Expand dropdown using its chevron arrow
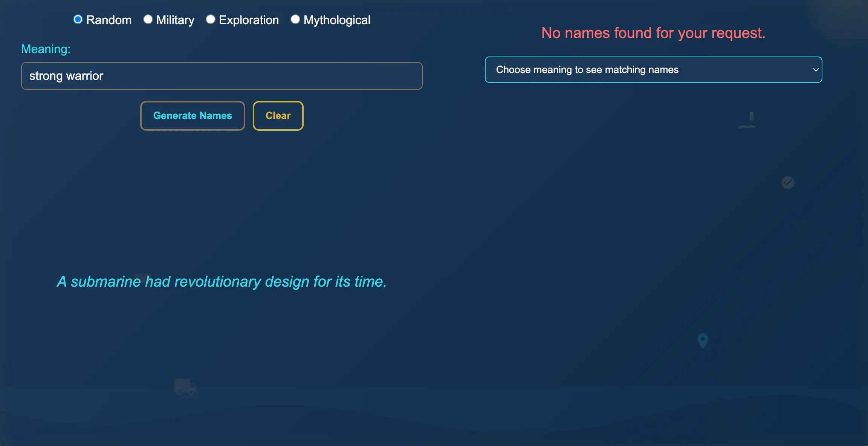 point(815,70)
